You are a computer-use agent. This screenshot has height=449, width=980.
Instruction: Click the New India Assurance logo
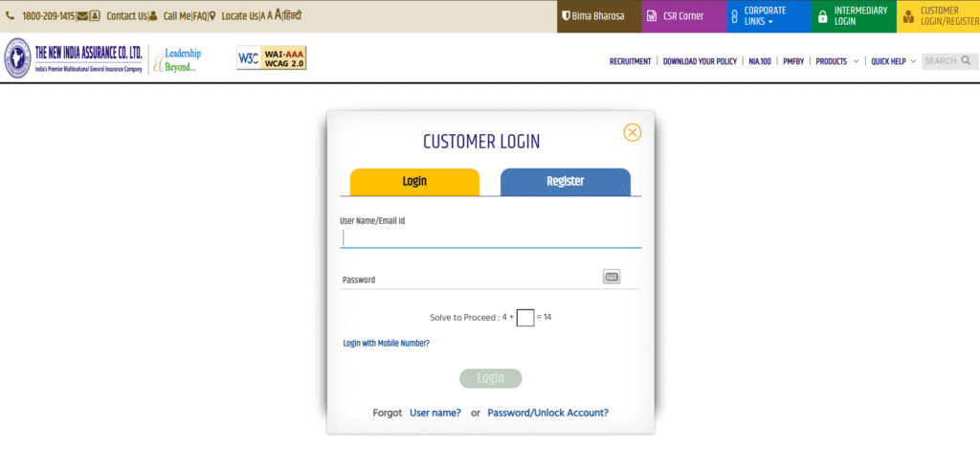coord(74,58)
